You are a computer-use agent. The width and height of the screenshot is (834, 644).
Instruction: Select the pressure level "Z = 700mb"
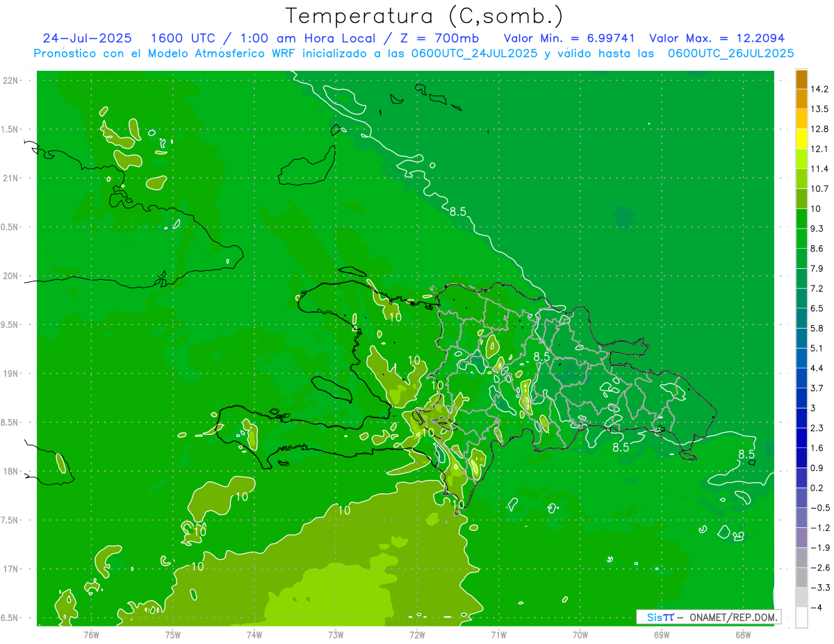pos(440,38)
